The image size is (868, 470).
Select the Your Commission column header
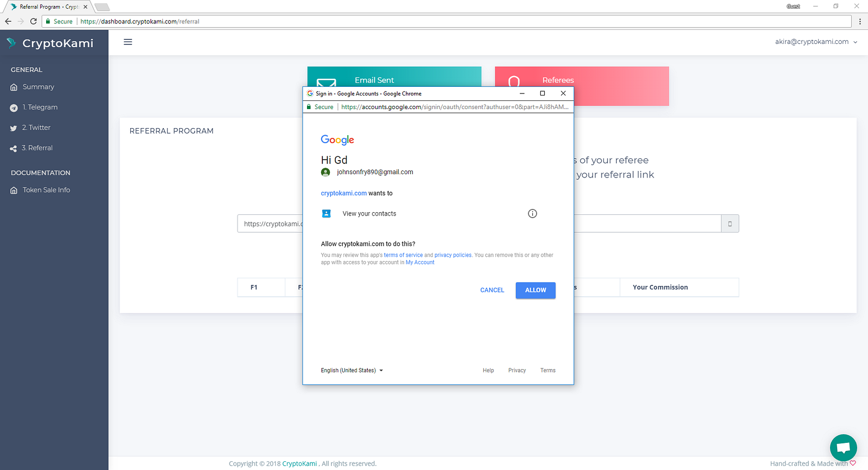pyautogui.click(x=679, y=288)
